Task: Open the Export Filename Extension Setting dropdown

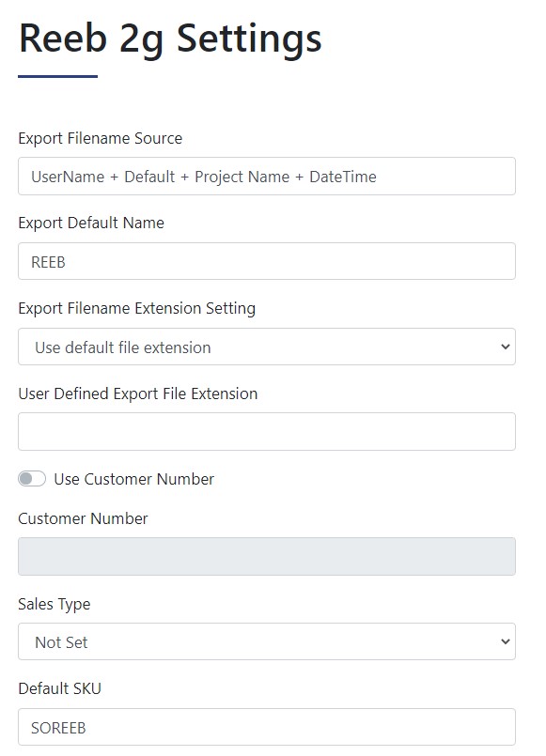Action: (x=267, y=347)
